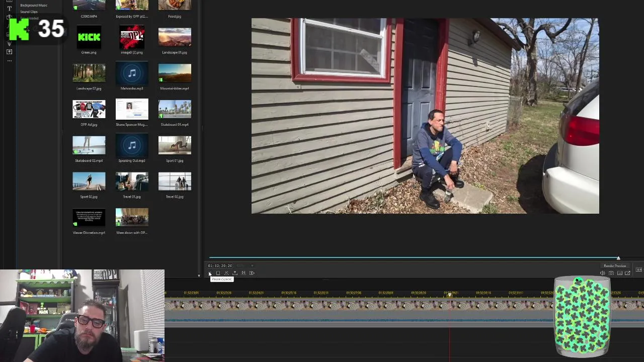Click the video clip track in timeline

click(x=360, y=305)
